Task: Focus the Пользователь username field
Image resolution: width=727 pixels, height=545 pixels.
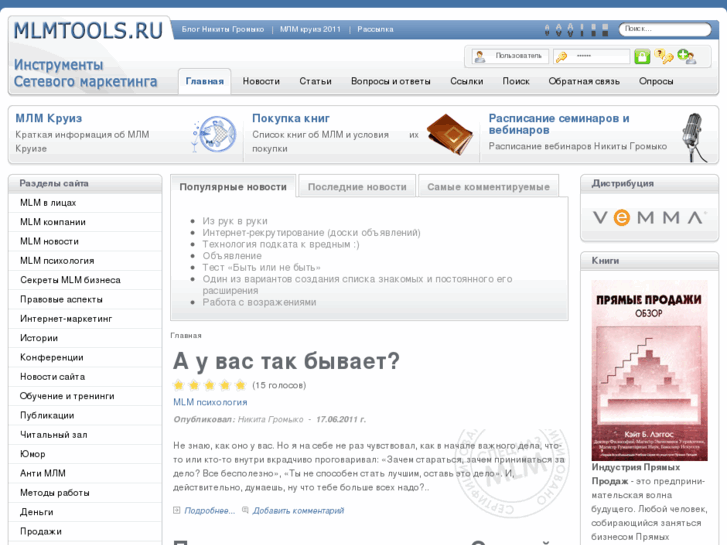Action: pos(510,56)
